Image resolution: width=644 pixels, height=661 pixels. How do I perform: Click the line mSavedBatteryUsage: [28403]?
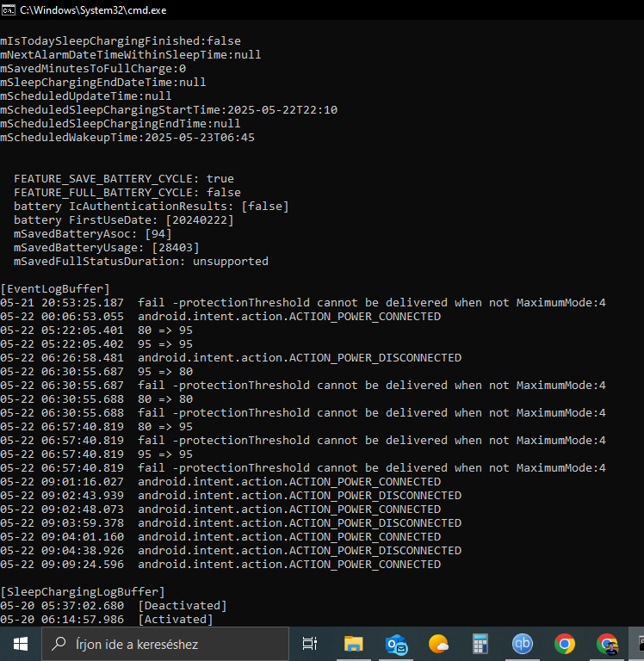pyautogui.click(x=106, y=248)
